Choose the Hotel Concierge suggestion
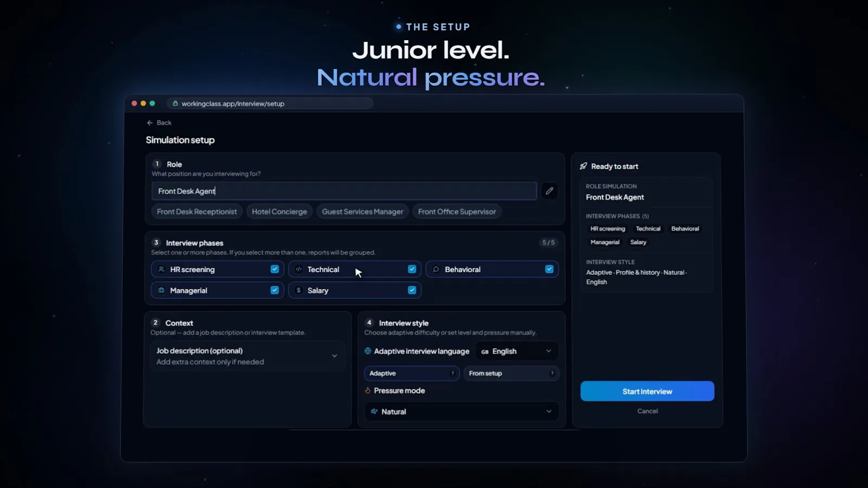Image resolution: width=868 pixels, height=488 pixels. 279,211
